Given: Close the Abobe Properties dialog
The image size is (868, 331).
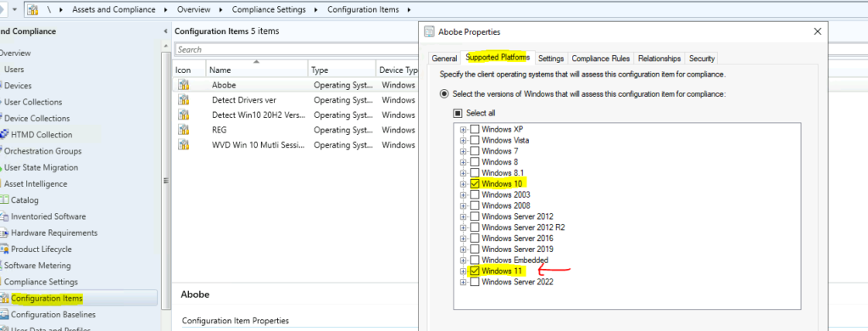Looking at the screenshot, I should (x=817, y=31).
